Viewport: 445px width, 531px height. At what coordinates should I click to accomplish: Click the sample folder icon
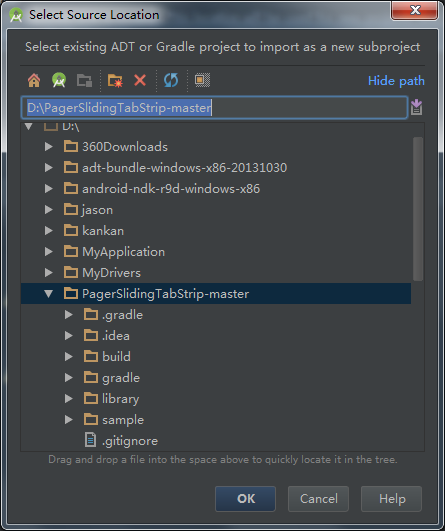tap(91, 419)
